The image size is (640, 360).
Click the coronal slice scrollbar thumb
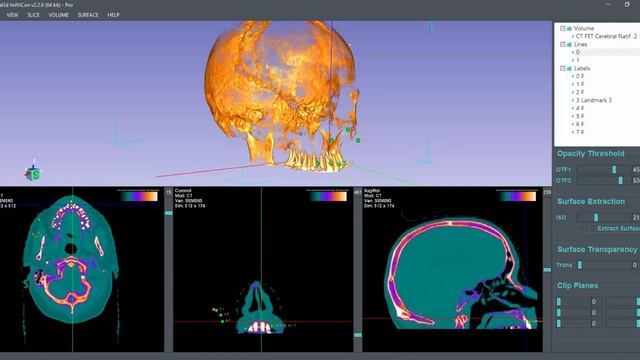(358, 335)
